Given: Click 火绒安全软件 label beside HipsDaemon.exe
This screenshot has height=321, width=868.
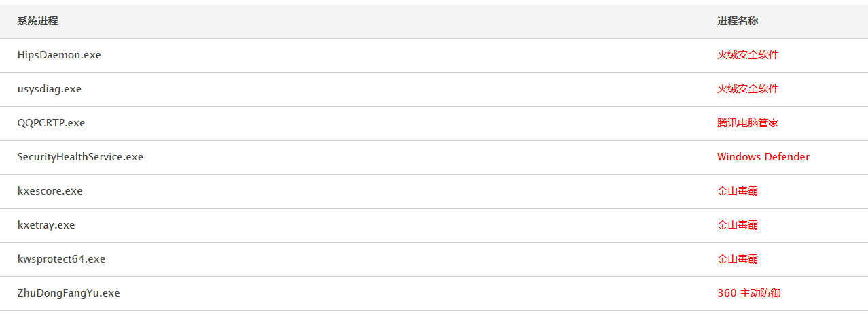Looking at the screenshot, I should click(x=748, y=55).
